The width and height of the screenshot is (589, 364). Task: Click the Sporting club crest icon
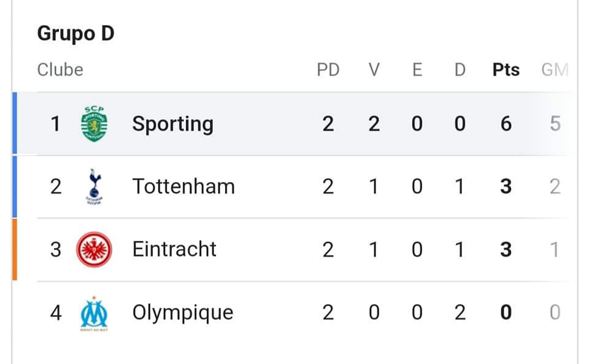94,124
